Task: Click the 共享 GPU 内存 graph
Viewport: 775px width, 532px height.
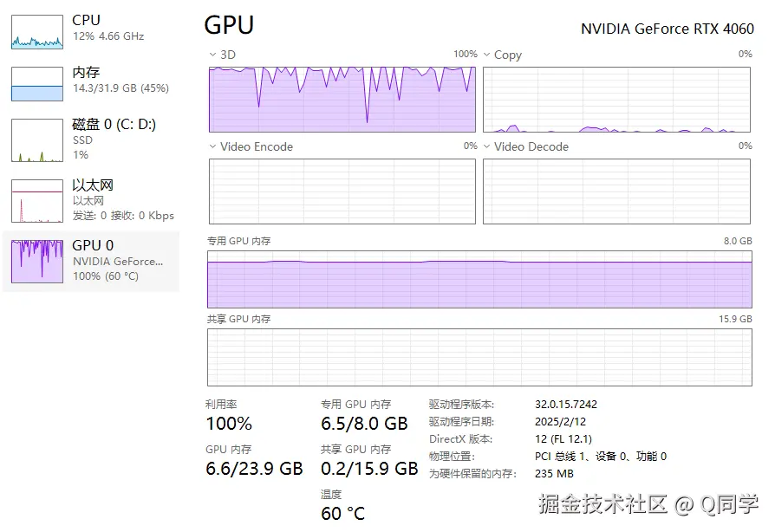Action: (479, 357)
